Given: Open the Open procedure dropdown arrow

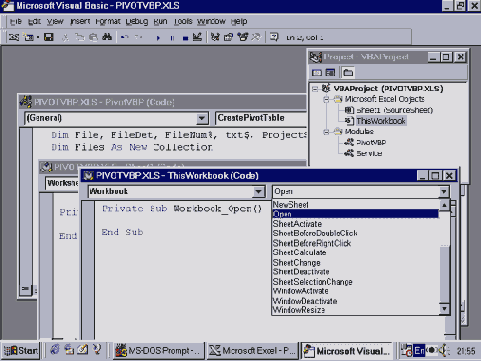Looking at the screenshot, I should pyautogui.click(x=444, y=192).
